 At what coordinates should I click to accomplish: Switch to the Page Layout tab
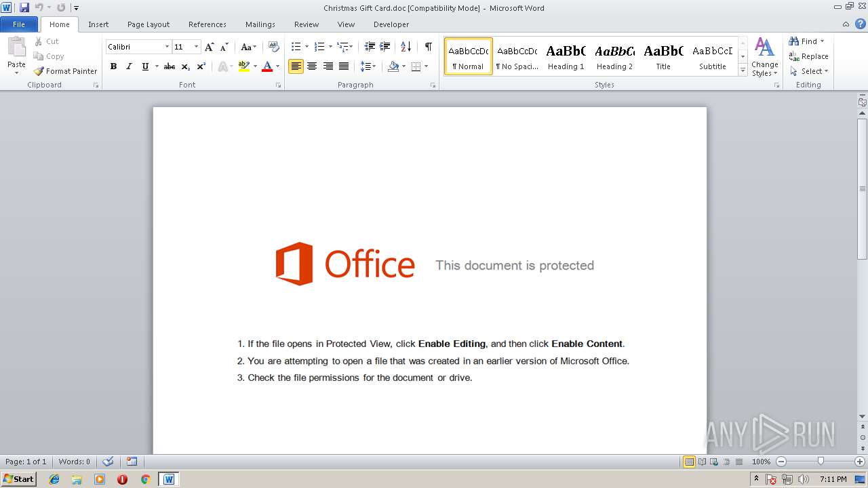tap(149, 24)
